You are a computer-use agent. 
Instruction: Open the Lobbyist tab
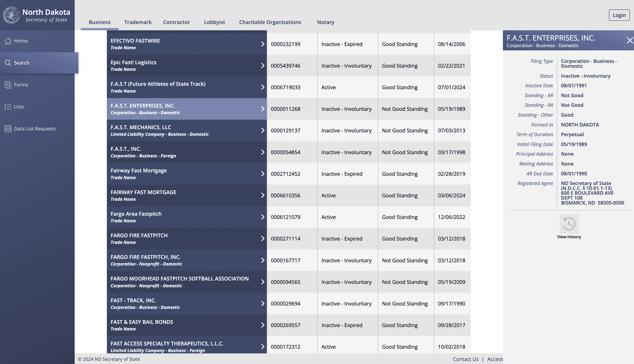coord(214,22)
